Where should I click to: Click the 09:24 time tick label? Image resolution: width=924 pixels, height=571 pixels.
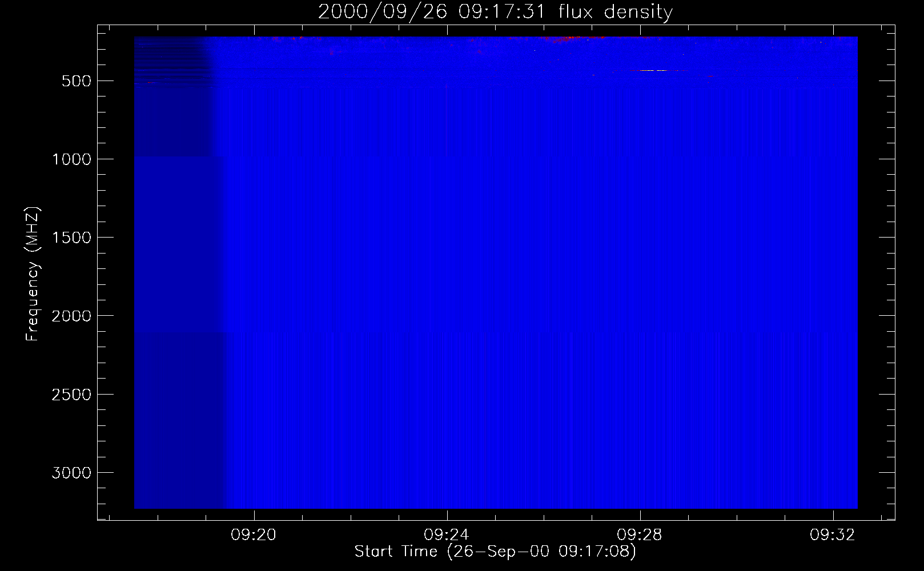(447, 535)
